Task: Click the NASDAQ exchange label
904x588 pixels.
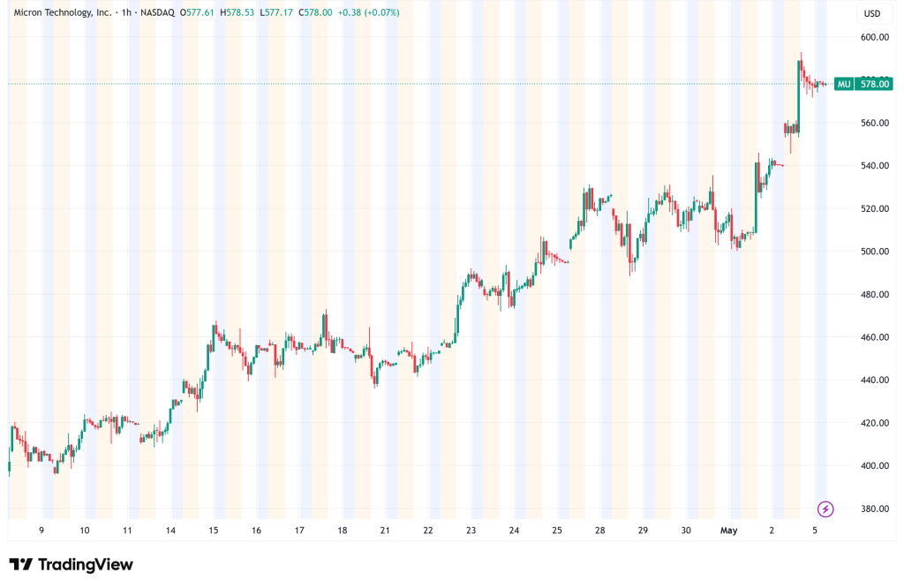Action: [x=158, y=12]
